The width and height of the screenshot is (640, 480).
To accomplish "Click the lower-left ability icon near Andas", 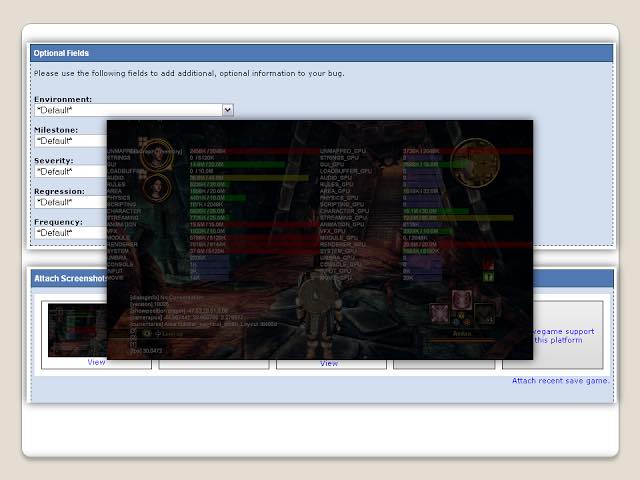I will (441, 314).
